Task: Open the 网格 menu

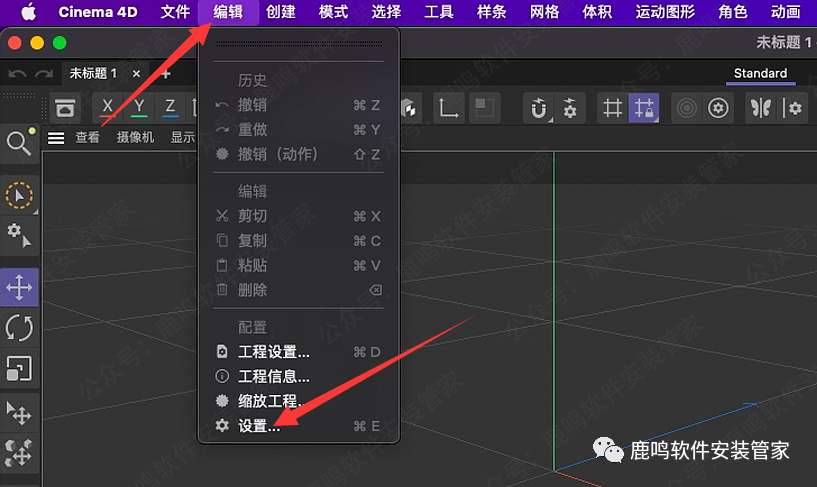Action: pos(544,11)
